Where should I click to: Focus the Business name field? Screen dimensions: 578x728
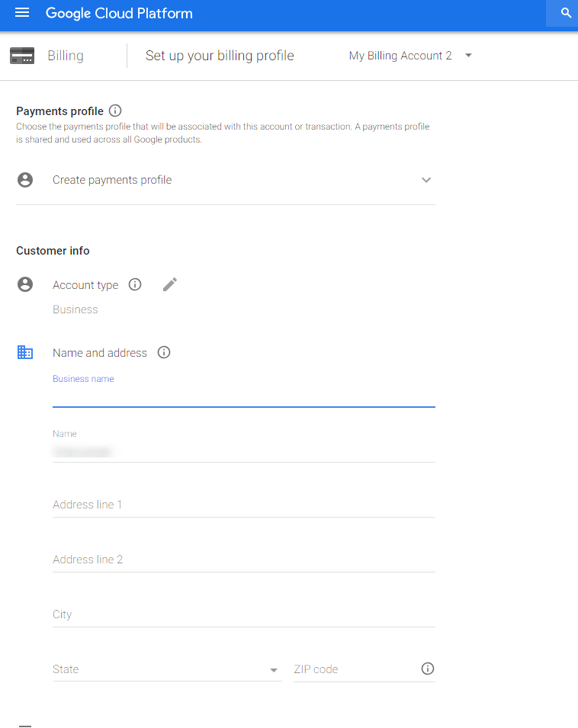pyautogui.click(x=243, y=396)
